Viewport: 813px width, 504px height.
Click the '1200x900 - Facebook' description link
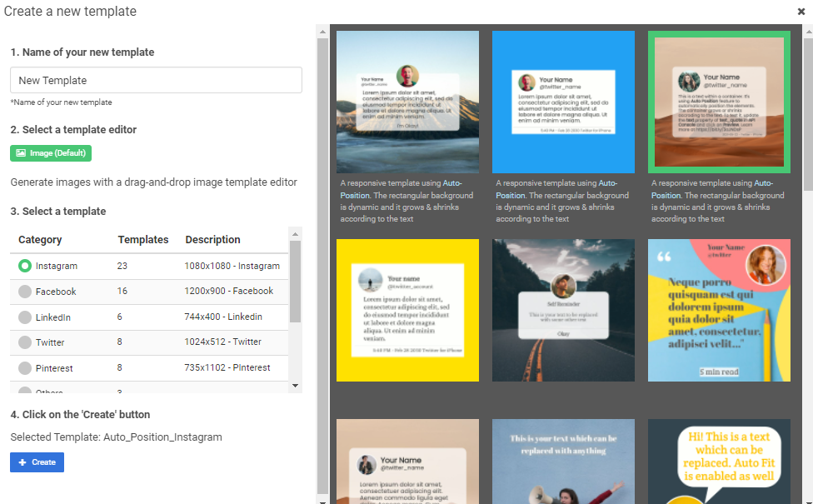(x=228, y=293)
